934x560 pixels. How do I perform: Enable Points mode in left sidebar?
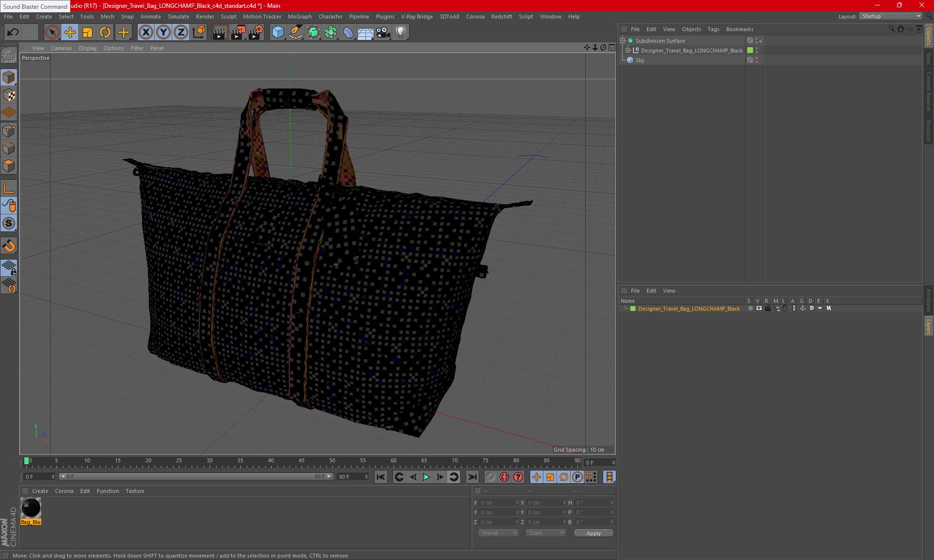[x=9, y=131]
